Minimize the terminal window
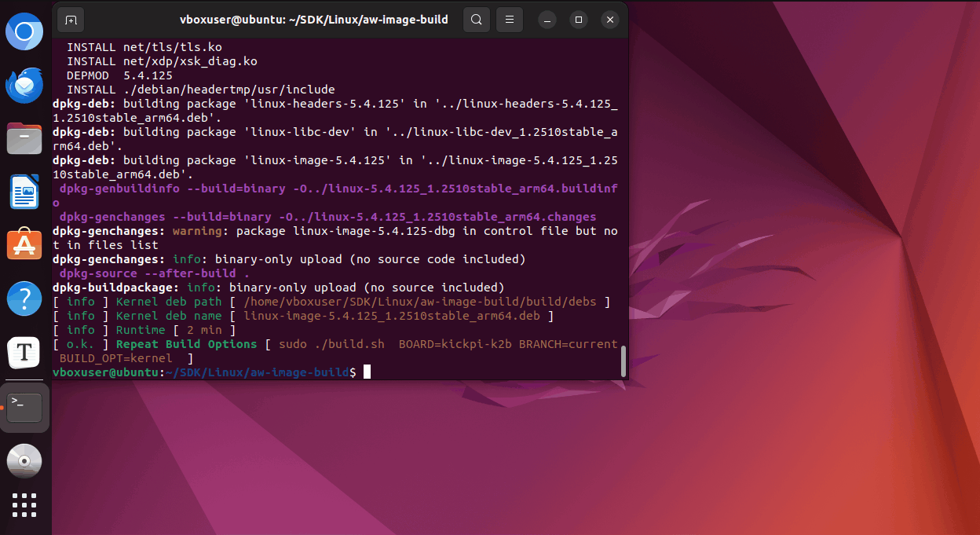980x535 pixels. click(x=548, y=20)
